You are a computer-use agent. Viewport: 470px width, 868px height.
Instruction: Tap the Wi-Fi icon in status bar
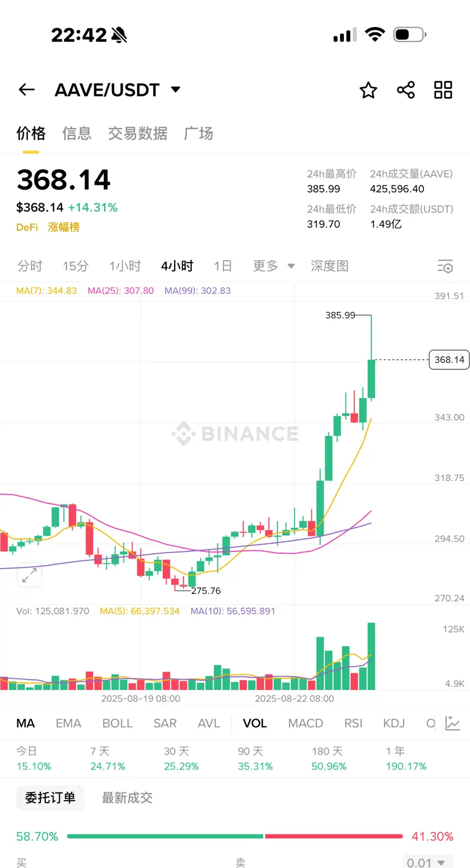coord(375,35)
